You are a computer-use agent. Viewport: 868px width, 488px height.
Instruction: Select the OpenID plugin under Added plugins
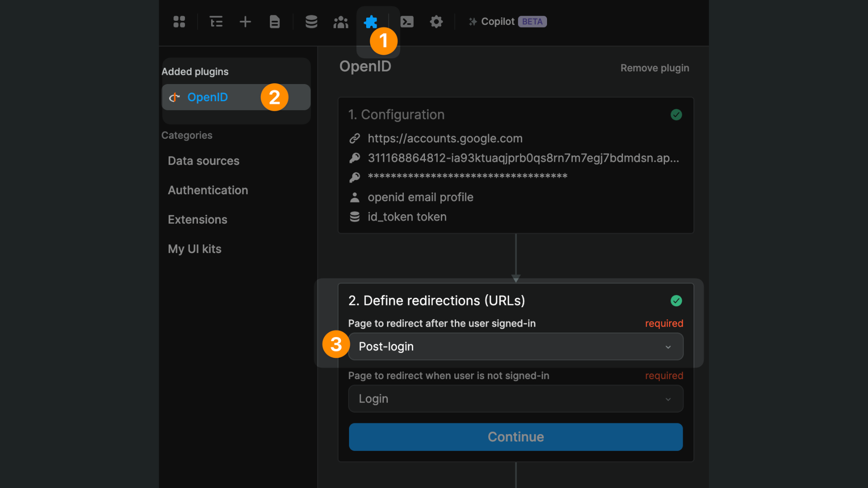[x=208, y=97]
